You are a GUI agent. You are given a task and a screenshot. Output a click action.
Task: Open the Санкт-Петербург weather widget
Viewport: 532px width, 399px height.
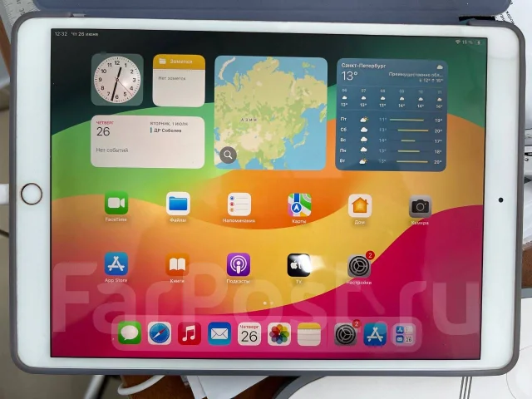(392, 116)
